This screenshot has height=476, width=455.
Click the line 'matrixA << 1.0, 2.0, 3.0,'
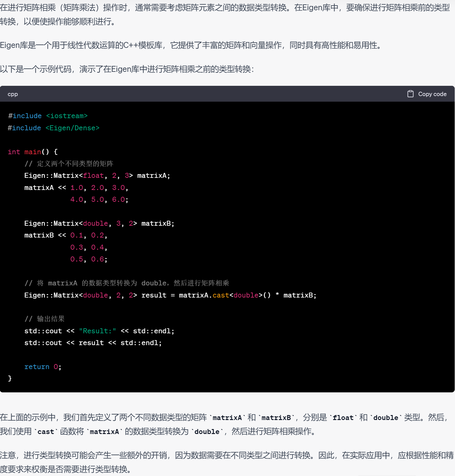point(76,188)
